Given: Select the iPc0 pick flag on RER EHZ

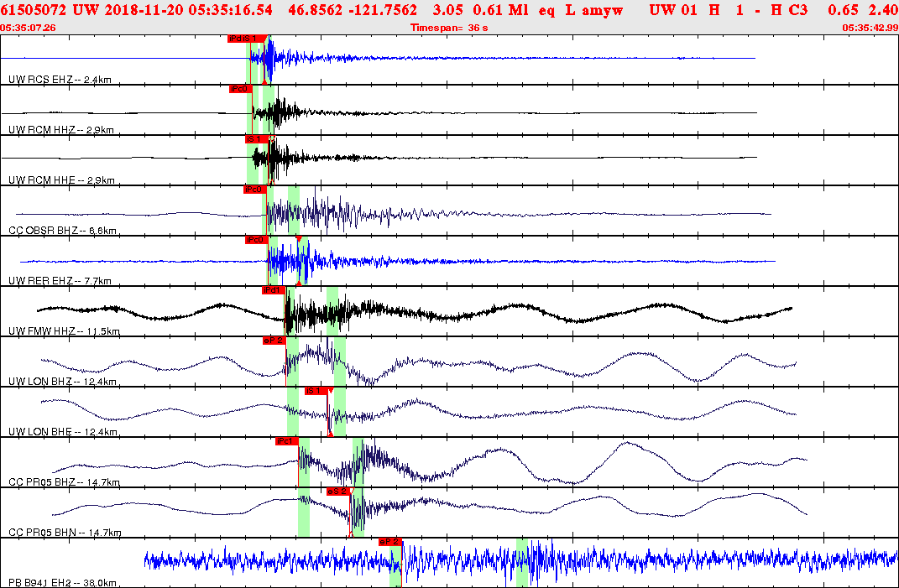Looking at the screenshot, I should coord(256,242).
